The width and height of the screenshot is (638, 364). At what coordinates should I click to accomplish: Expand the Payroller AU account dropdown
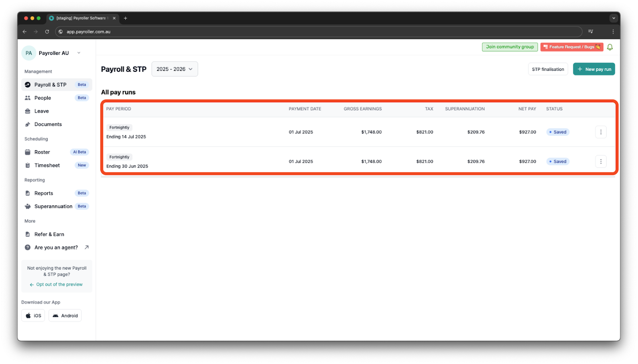[x=79, y=53]
